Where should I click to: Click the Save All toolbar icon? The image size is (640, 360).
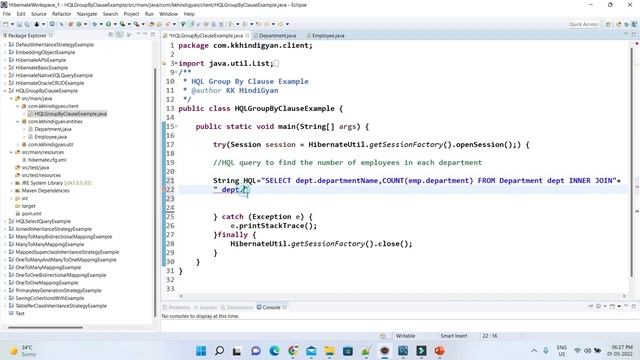(x=27, y=24)
